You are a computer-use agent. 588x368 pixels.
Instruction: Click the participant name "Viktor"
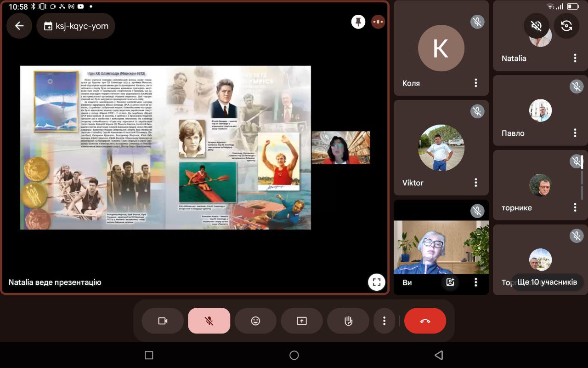[413, 183]
